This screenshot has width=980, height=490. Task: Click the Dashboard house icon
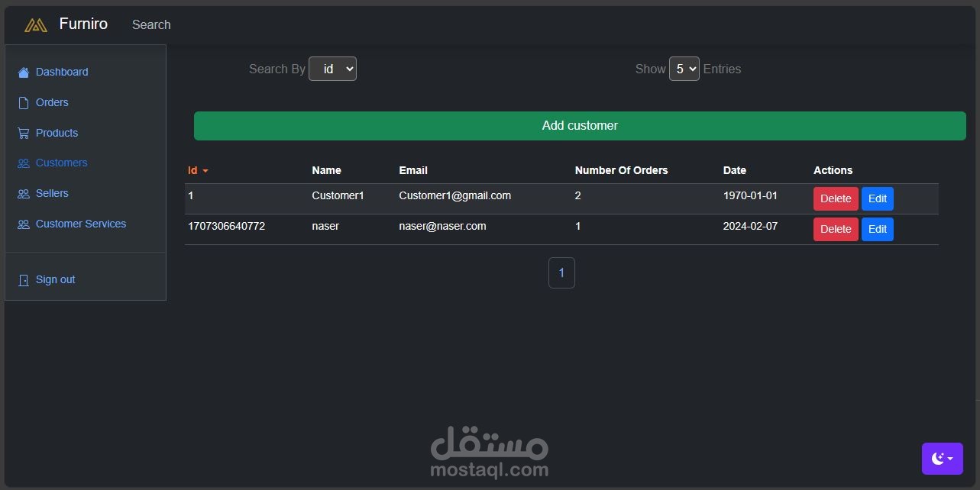pyautogui.click(x=24, y=72)
